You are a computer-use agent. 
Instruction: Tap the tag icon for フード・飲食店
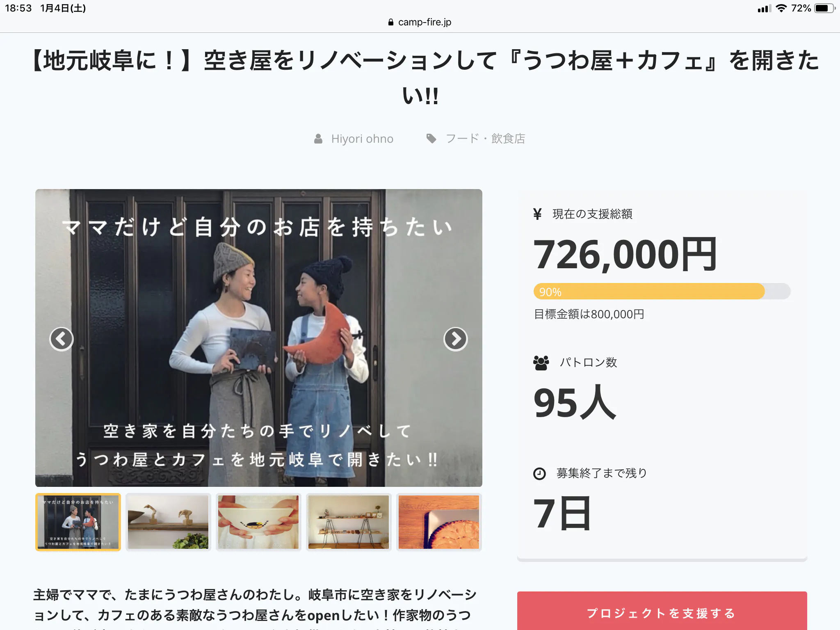[x=431, y=139]
